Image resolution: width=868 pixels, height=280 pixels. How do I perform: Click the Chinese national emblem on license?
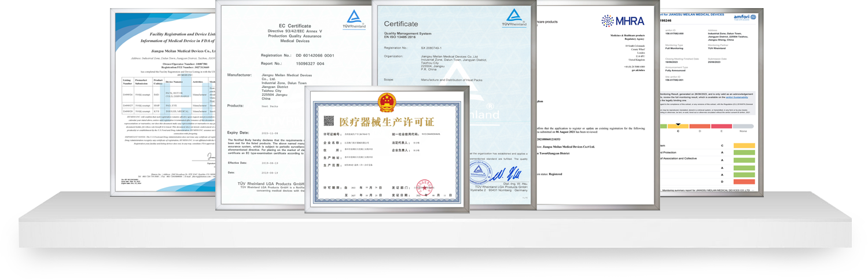point(387,102)
